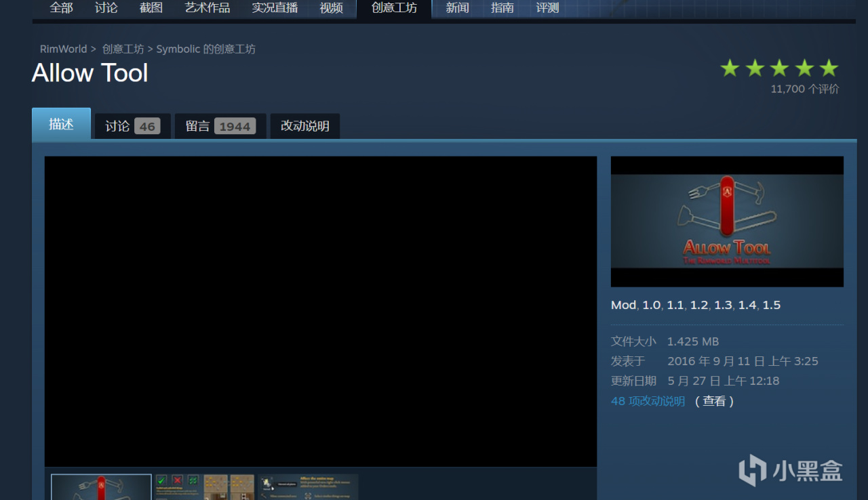The image size is (868, 500).
Task: Click the 1.0 version tag
Action: [652, 305]
